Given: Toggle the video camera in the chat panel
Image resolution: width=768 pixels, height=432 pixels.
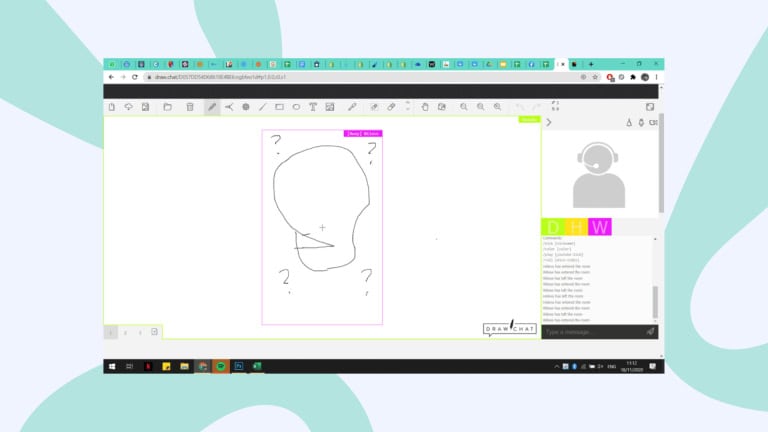Looking at the screenshot, I should point(653,122).
